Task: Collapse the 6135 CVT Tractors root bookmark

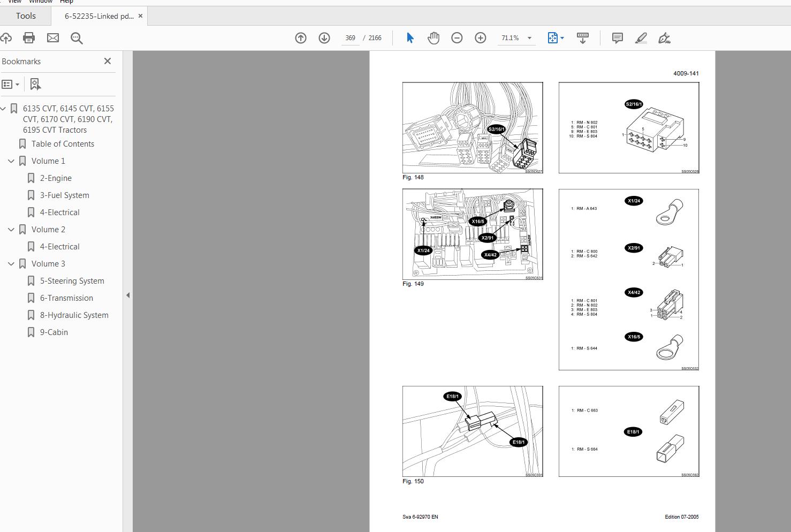Action: (3, 109)
